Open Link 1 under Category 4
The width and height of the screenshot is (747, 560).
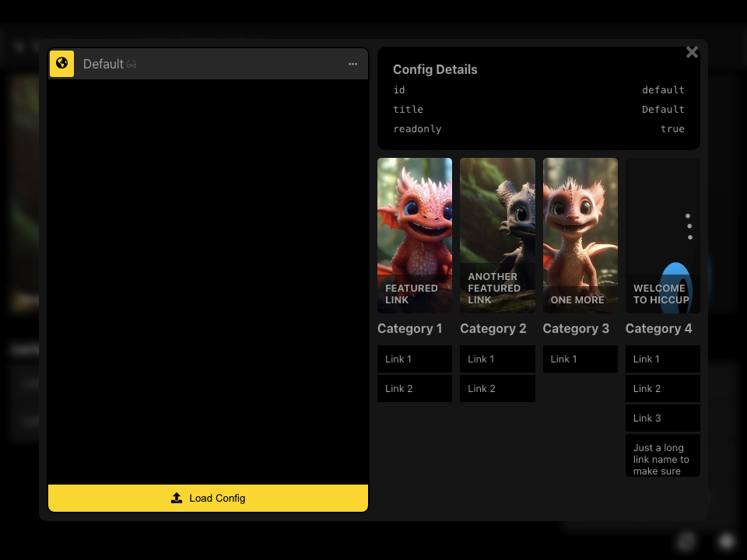point(663,359)
